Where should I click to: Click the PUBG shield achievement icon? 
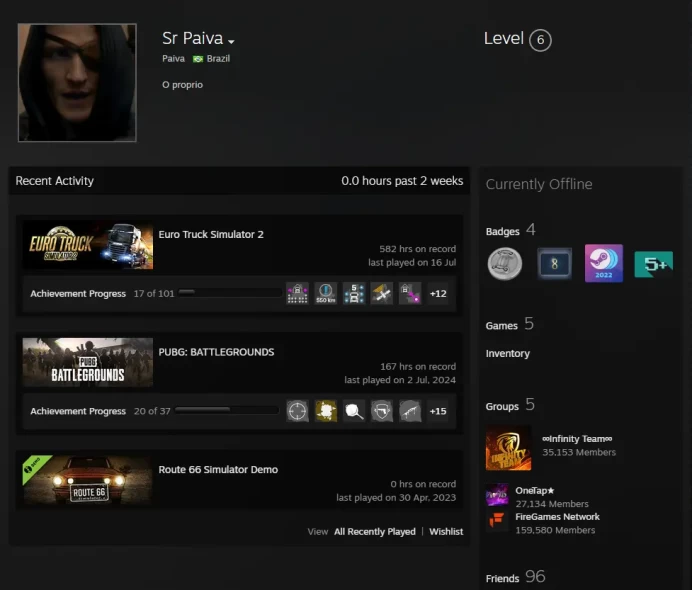coord(382,411)
